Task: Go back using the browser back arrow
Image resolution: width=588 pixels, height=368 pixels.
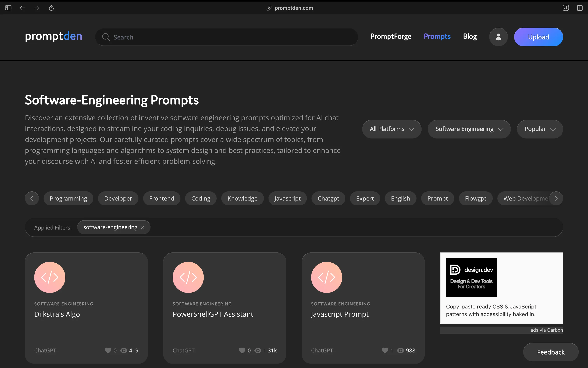Action: pos(22,8)
